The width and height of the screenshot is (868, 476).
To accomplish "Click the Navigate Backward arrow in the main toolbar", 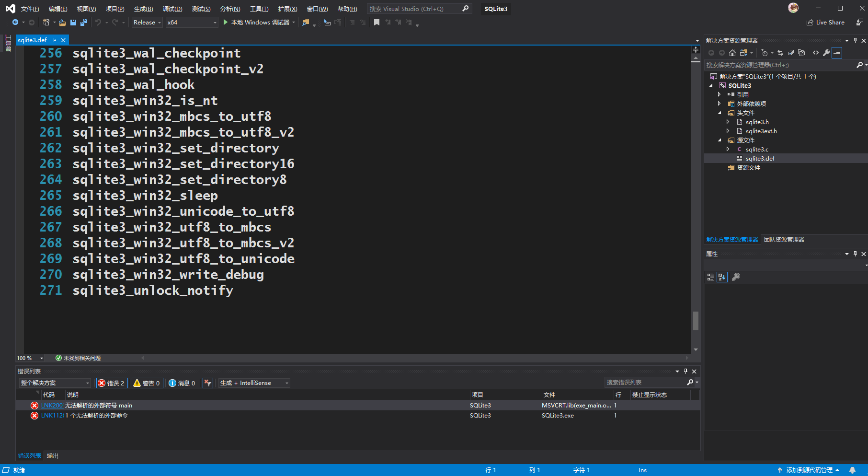I will pos(15,23).
